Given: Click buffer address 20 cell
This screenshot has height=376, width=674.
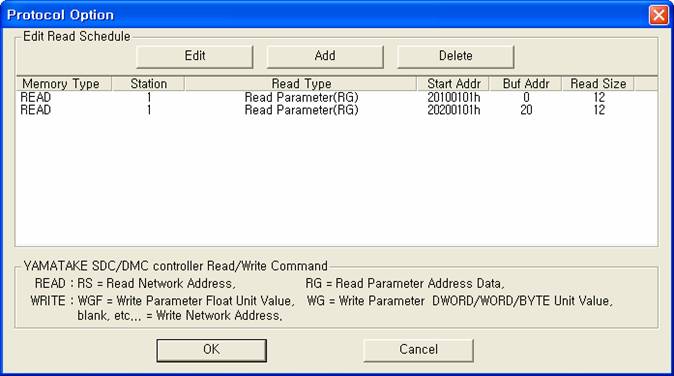Looking at the screenshot, I should [526, 110].
